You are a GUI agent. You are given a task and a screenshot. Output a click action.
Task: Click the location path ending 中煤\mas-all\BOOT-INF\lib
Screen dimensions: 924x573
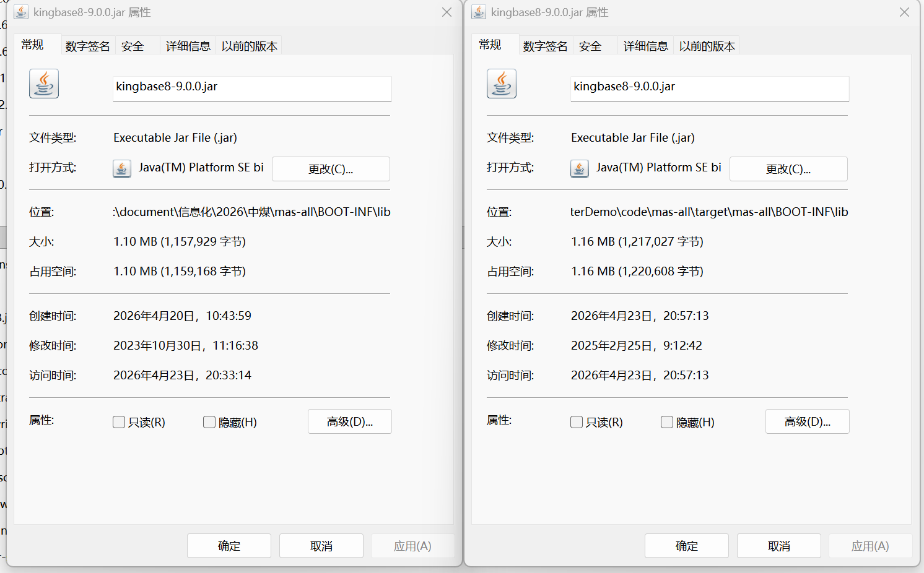(x=252, y=212)
